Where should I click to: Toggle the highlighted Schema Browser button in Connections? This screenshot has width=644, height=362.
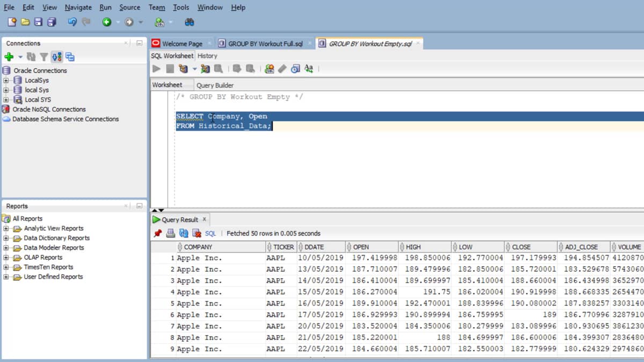[x=57, y=57]
